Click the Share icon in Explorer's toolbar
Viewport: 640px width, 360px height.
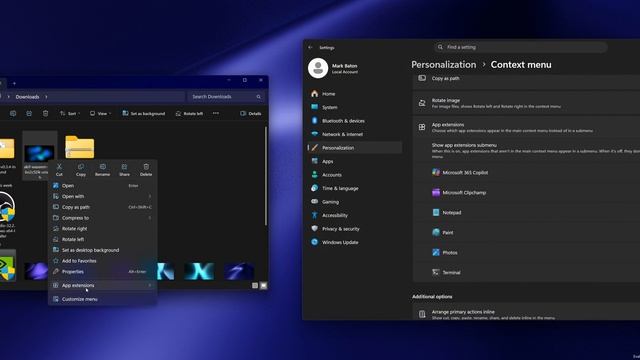click(x=29, y=113)
